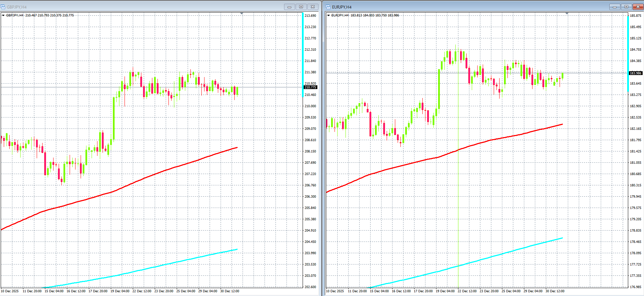Viewport: 644px width, 296px height.
Task: Click the GBPJPY chart window icon
Action: tap(3, 7)
